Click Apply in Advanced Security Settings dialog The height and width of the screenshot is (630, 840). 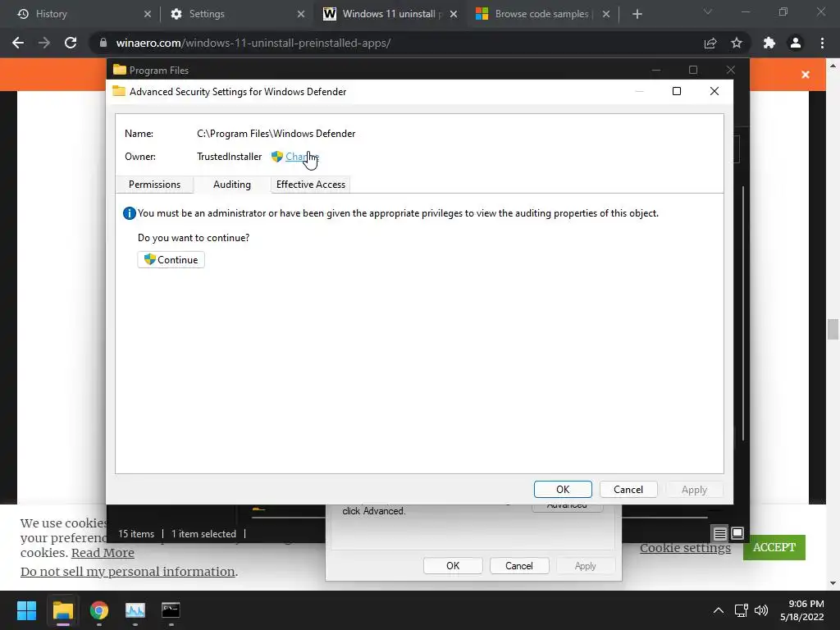(694, 490)
